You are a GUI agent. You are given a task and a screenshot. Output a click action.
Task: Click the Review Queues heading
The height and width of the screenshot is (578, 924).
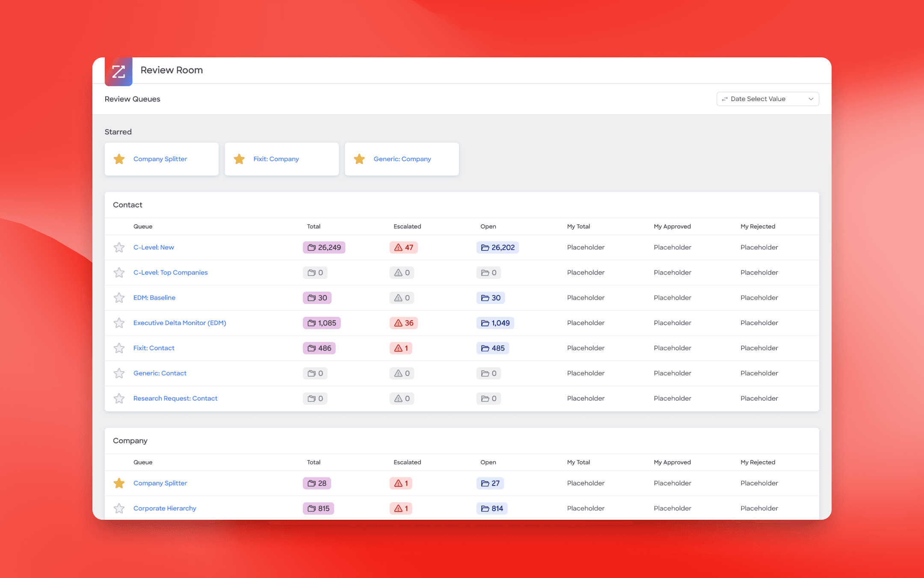(133, 99)
